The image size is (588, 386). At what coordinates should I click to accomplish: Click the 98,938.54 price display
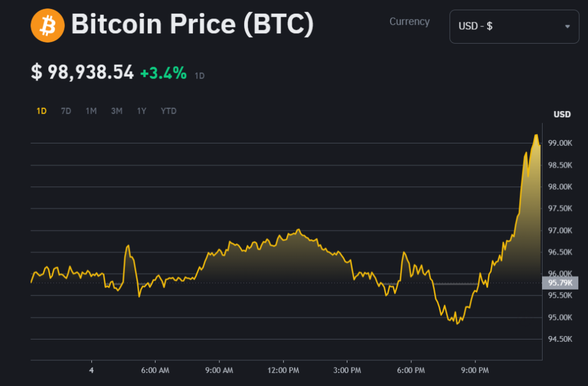(82, 73)
